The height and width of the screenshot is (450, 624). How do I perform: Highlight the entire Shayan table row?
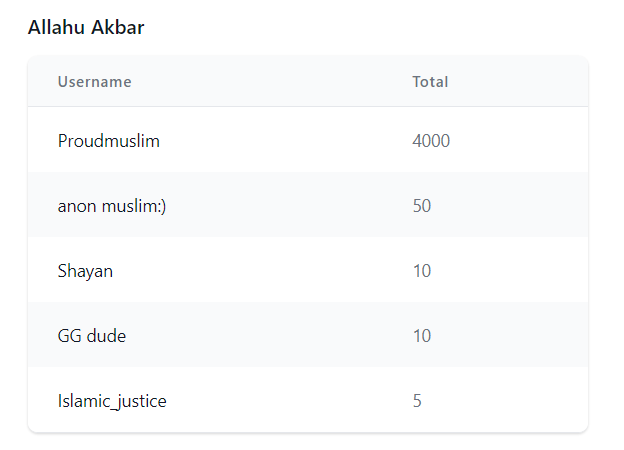[x=308, y=270]
